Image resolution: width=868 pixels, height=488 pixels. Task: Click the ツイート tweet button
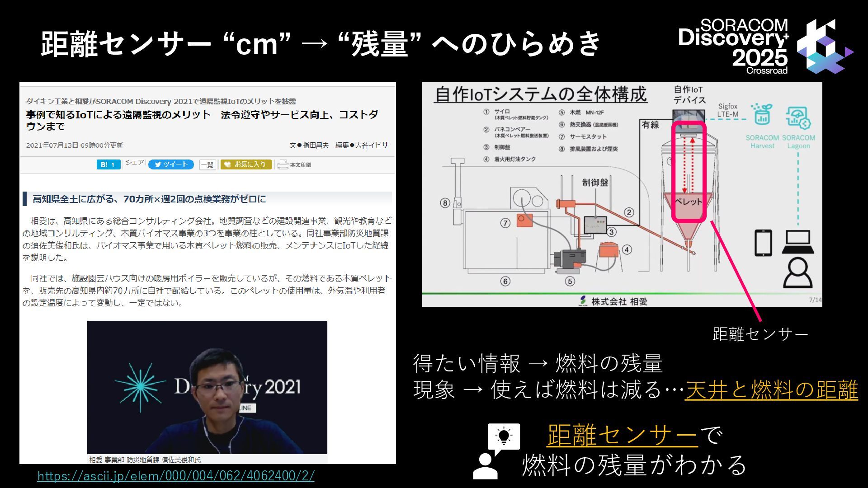pos(171,164)
